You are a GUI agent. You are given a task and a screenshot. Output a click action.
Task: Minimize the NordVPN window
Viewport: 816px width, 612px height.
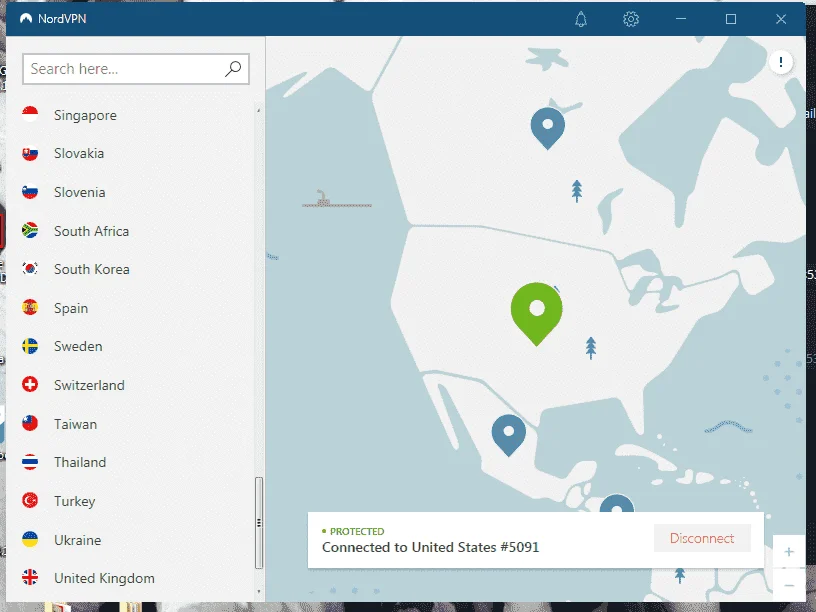point(681,19)
